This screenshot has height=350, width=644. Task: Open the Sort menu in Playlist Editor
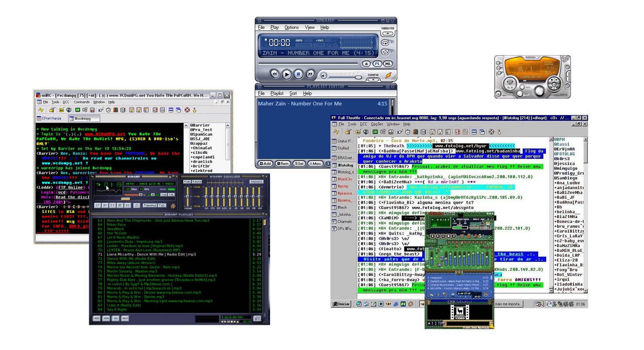(293, 93)
